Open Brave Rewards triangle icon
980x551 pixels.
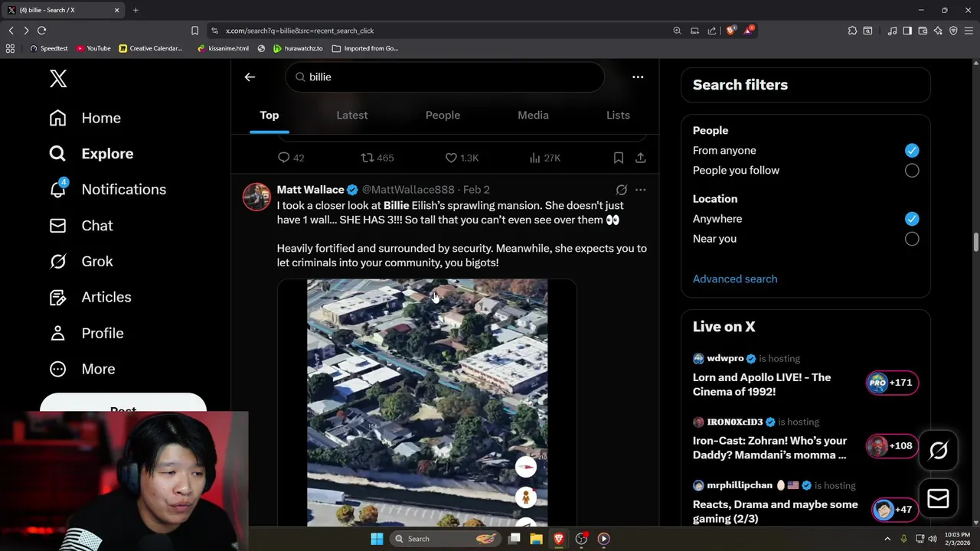pos(749,31)
